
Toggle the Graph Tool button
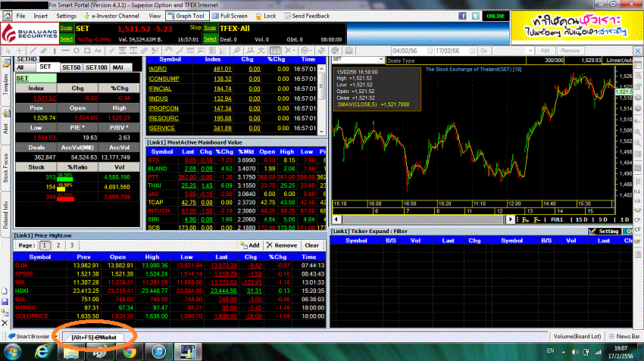[186, 16]
